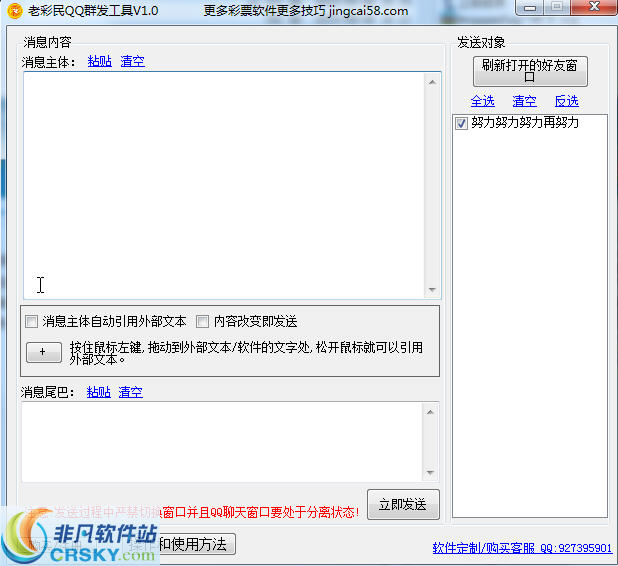Clear recipient selection with 清空 link
618x566 pixels.
524,101
